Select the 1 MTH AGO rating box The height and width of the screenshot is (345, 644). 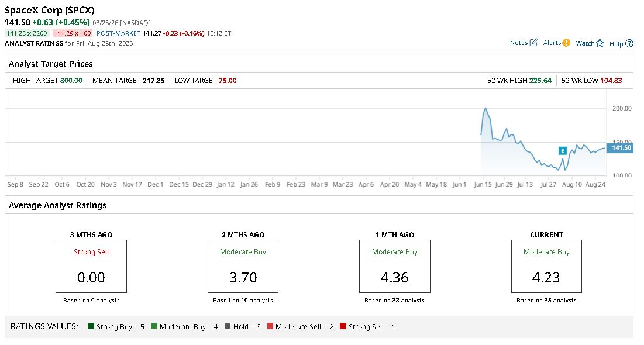pos(395,266)
